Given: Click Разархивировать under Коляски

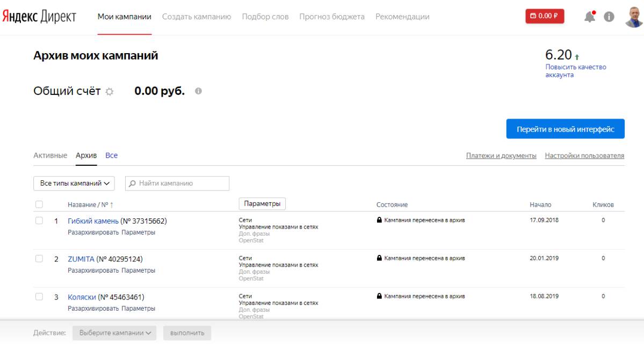Looking at the screenshot, I should click(x=93, y=308).
